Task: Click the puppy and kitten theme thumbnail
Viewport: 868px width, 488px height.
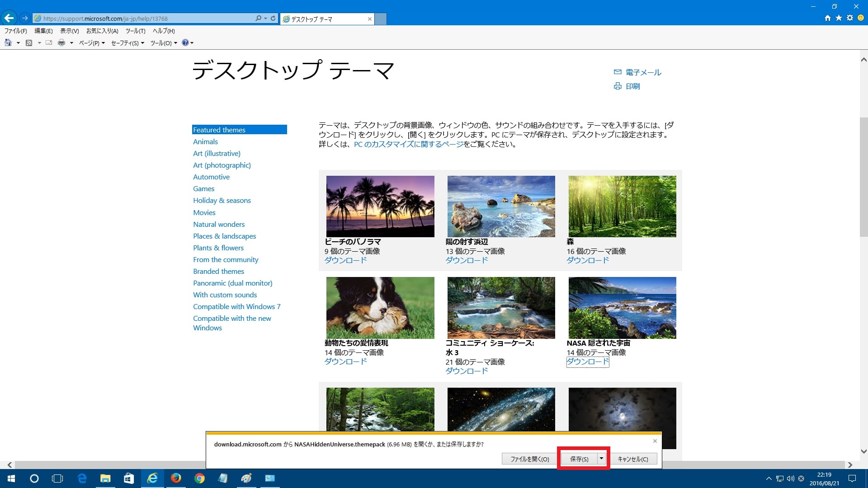Action: (x=380, y=308)
